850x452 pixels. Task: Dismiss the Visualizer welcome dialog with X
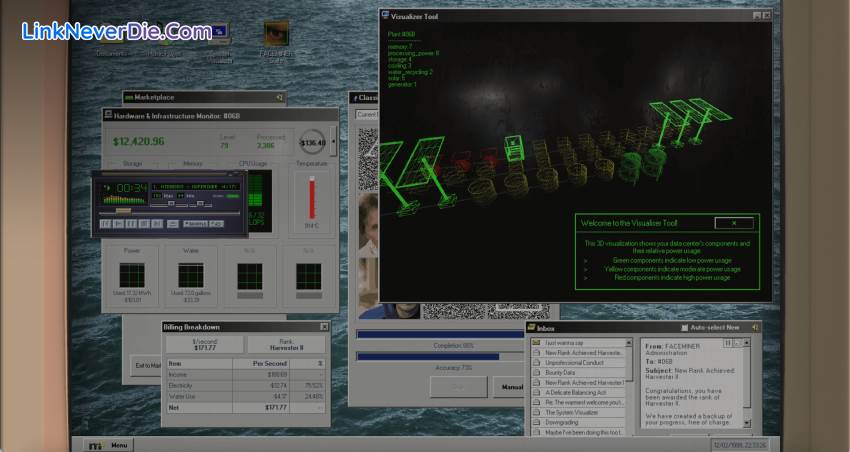pyautogui.click(x=734, y=223)
